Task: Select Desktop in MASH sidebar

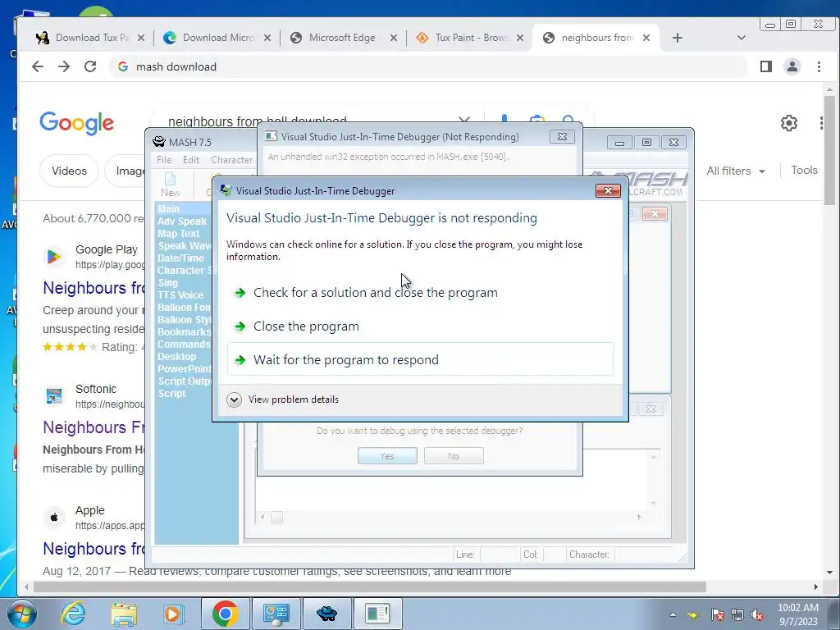Action: [x=177, y=357]
